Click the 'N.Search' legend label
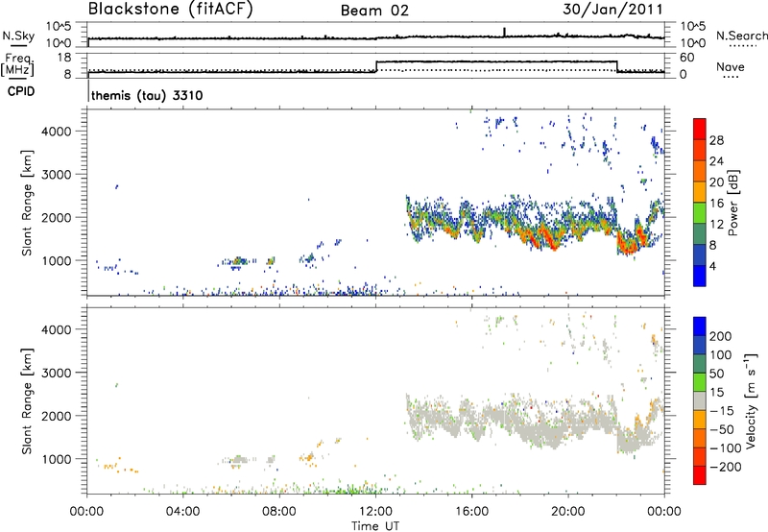768x532 pixels. 741,36
